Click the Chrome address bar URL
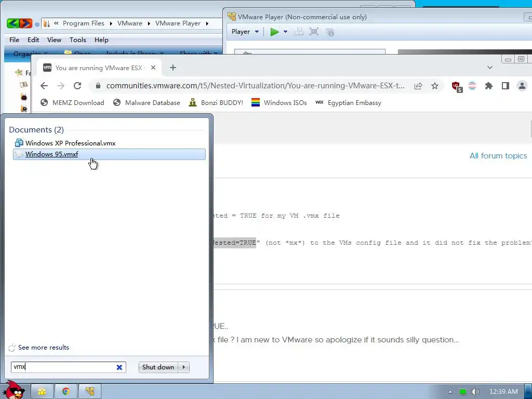 click(x=255, y=86)
